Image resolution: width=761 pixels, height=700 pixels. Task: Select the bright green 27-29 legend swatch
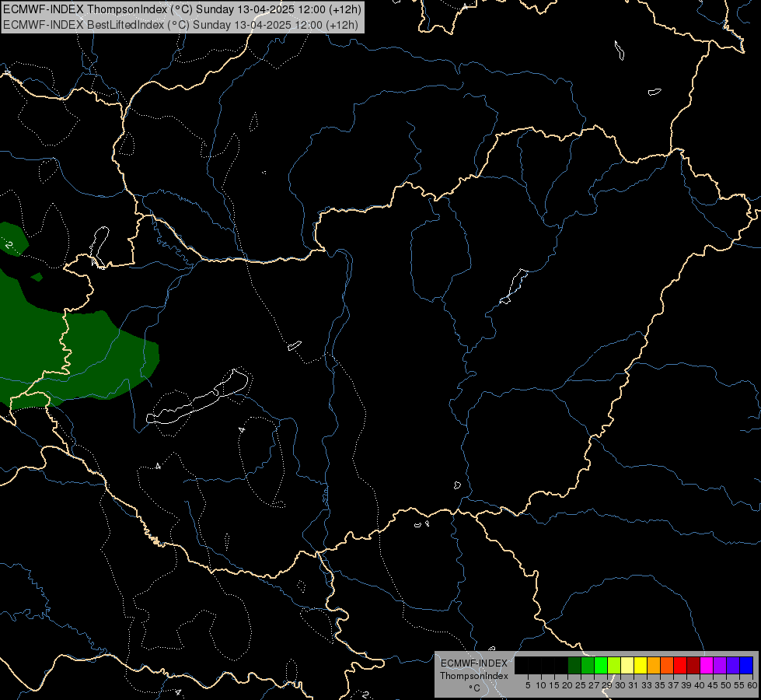601,666
